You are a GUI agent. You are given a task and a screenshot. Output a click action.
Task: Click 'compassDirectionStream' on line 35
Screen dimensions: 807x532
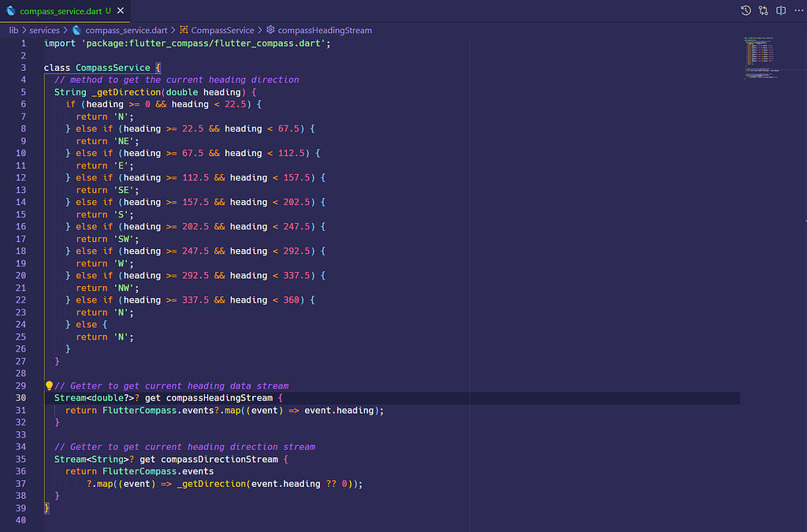click(219, 459)
